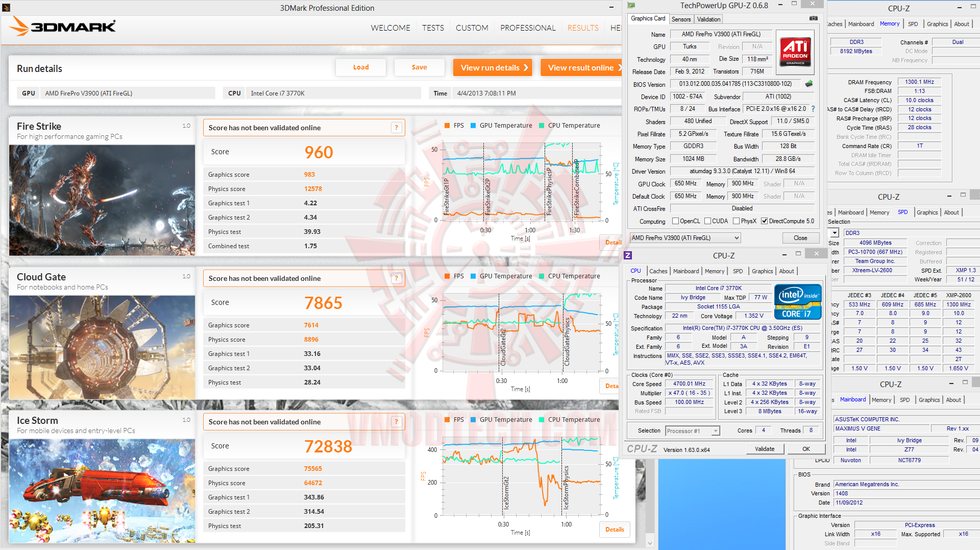Click the View run details button

coord(493,67)
